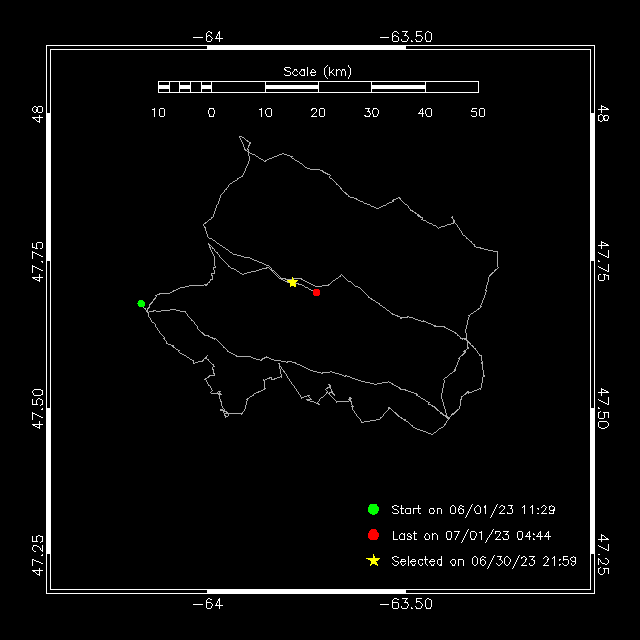
Task: Click the right axis latitude label 47.50
Action: [x=603, y=409]
